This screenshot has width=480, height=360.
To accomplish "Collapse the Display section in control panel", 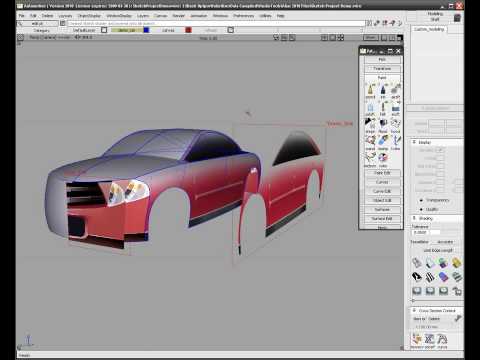I will (414, 142).
